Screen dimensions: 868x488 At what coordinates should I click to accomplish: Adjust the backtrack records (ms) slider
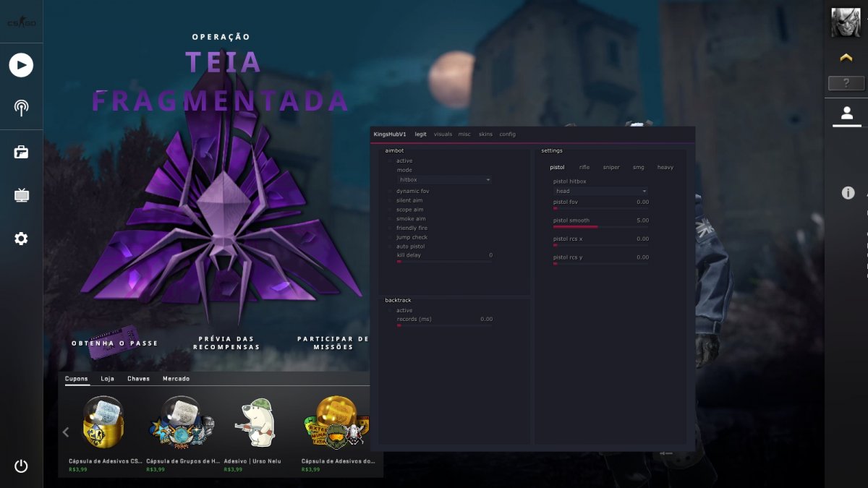pyautogui.click(x=444, y=325)
